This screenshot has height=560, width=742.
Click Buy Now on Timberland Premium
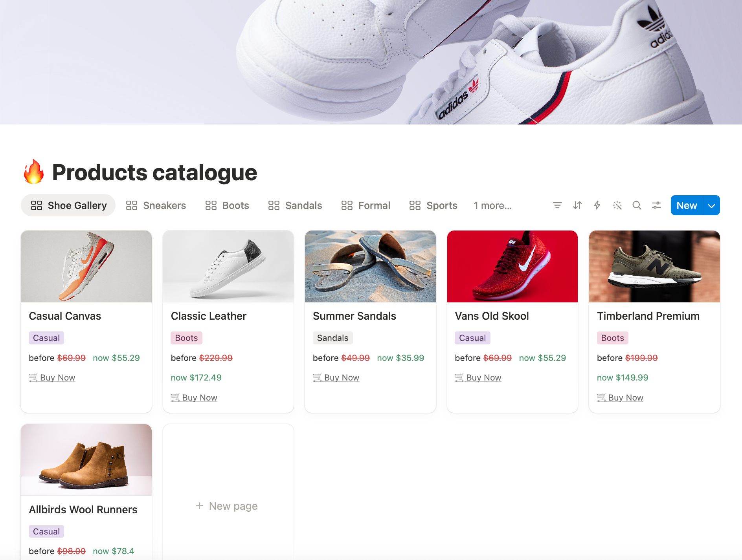(620, 397)
